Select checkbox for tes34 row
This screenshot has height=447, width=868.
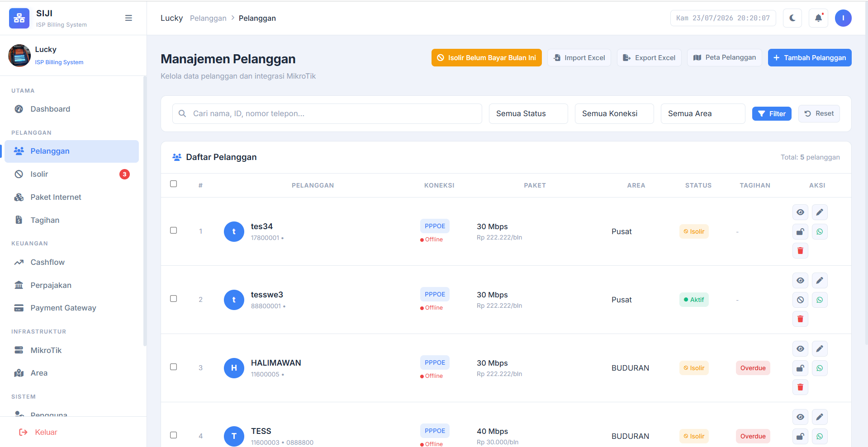(x=173, y=231)
